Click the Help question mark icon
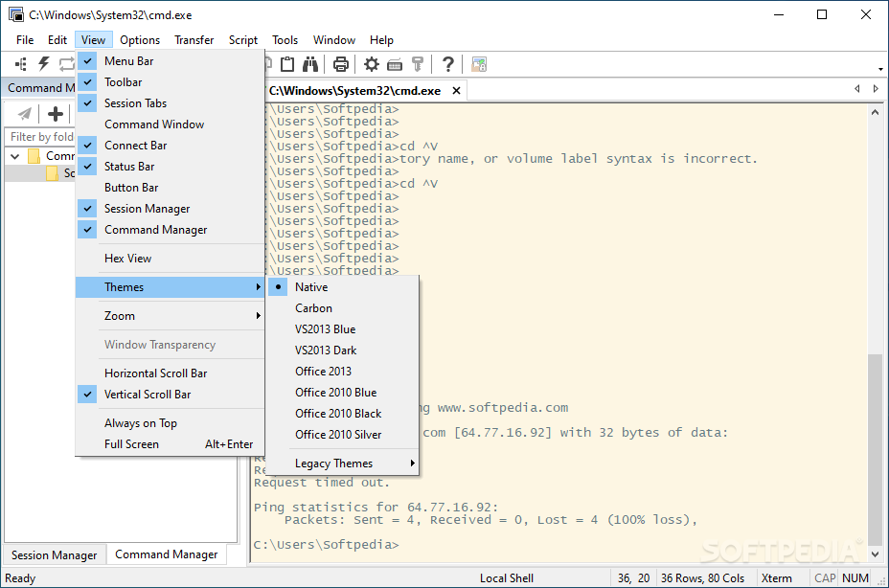The image size is (889, 588). point(448,64)
